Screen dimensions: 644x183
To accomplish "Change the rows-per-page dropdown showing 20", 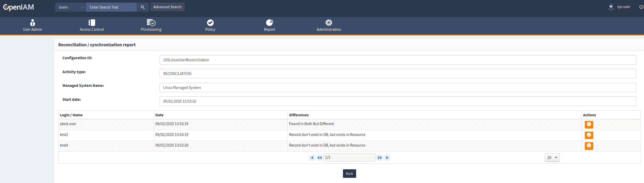I will coord(552,158).
